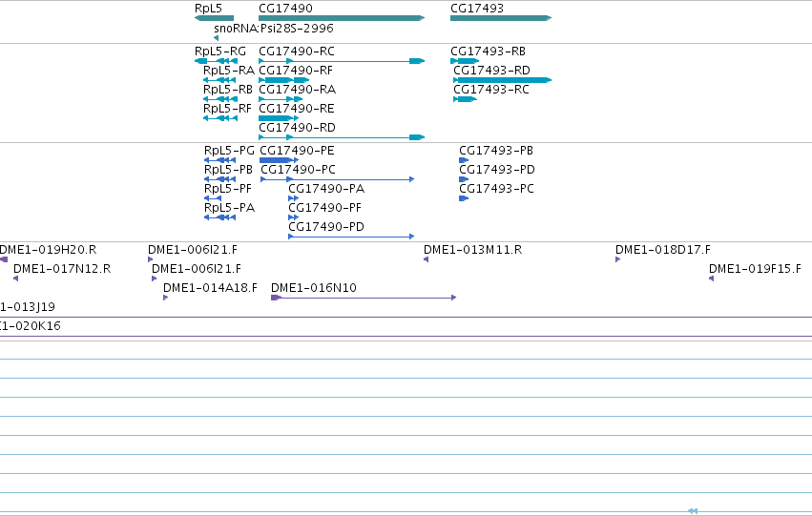
Task: Click the DME1-016N10 clone span line
Action: 364,298
